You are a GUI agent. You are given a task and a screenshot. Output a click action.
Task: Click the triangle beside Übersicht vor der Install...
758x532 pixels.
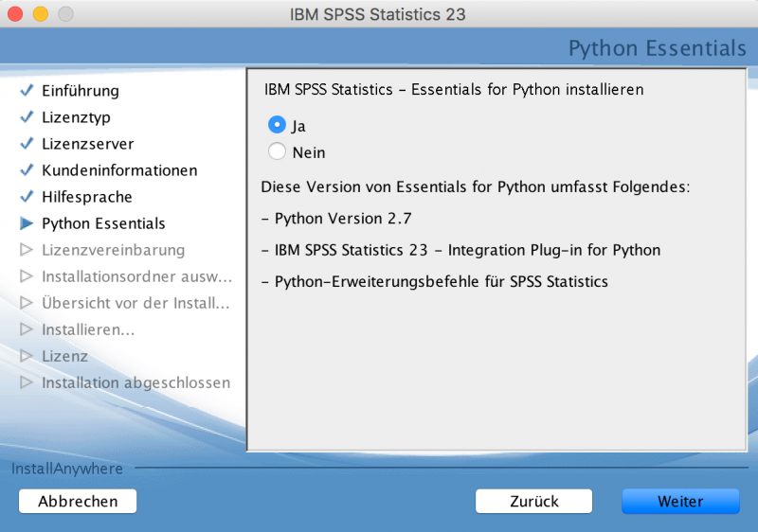[27, 303]
